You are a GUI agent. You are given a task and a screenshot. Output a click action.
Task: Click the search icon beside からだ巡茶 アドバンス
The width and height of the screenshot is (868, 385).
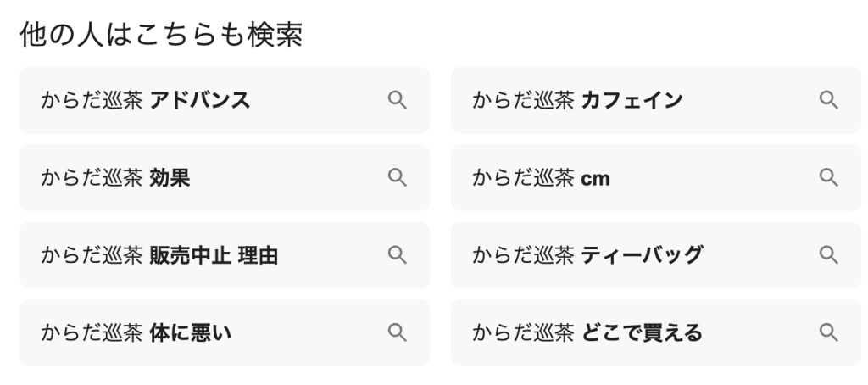pyautogui.click(x=397, y=100)
